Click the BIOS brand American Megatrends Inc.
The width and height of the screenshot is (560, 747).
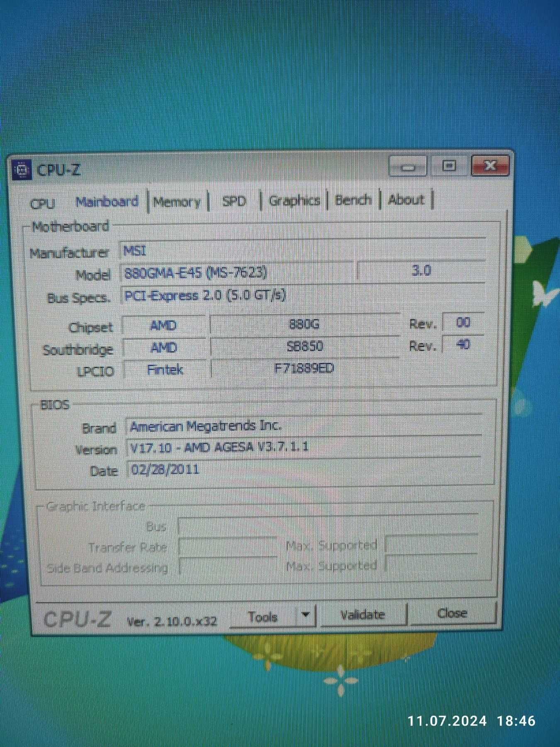(304, 425)
